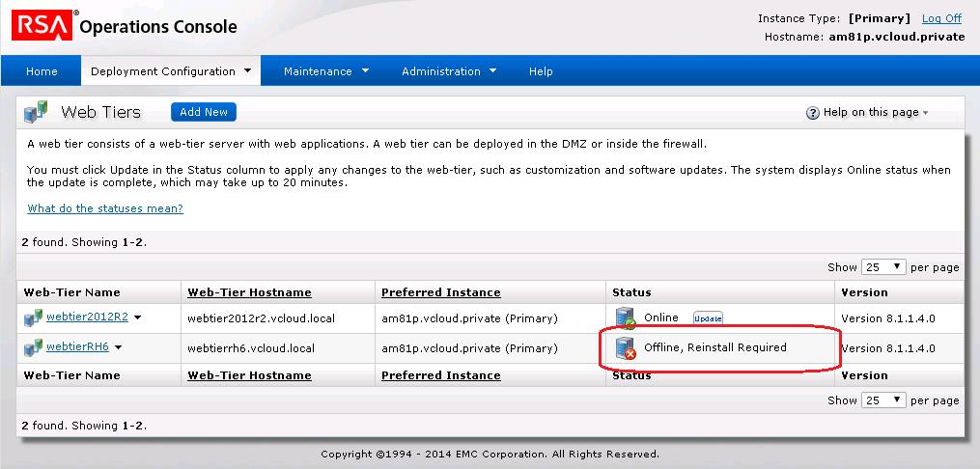
Task: Open the top per-page Show dropdown
Action: coord(883,267)
